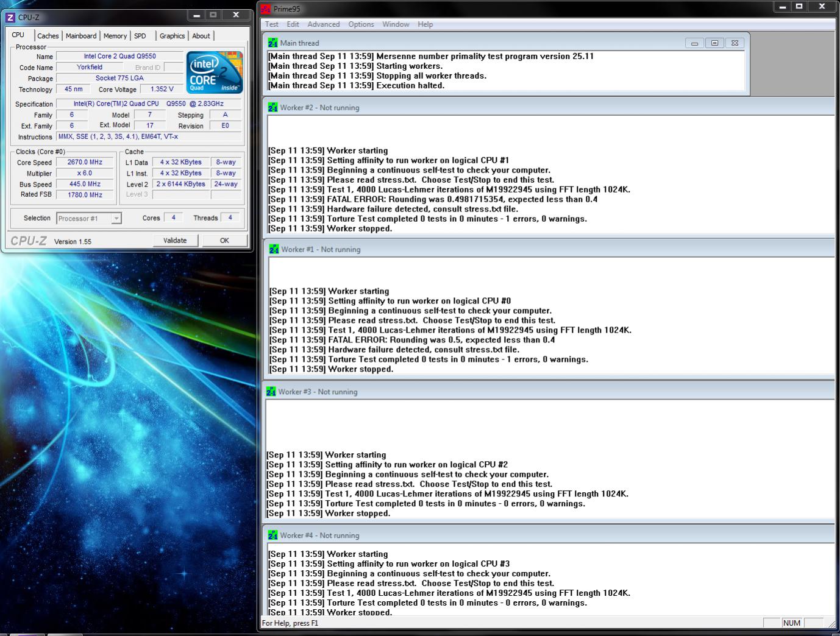Click Main thread Execution halted line

(356, 85)
